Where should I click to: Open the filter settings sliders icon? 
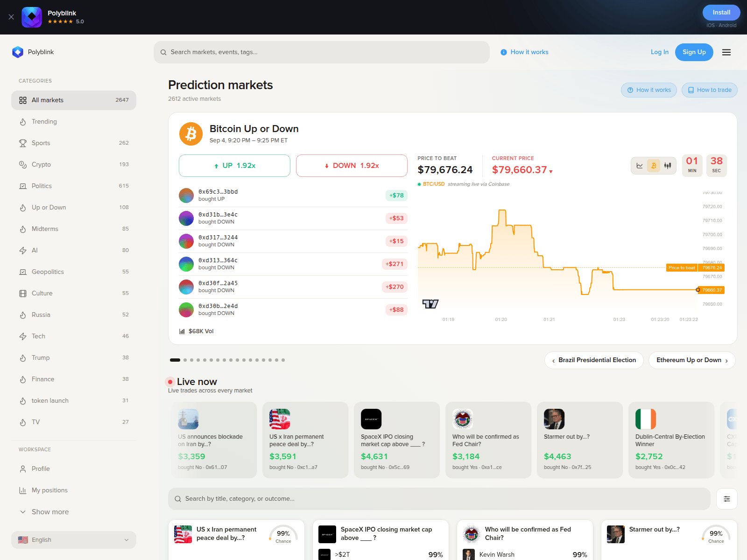[x=727, y=499]
